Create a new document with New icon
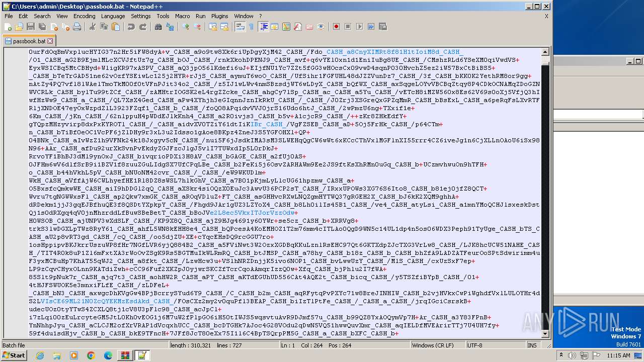The height and width of the screenshot is (362, 644). pyautogui.click(x=9, y=27)
